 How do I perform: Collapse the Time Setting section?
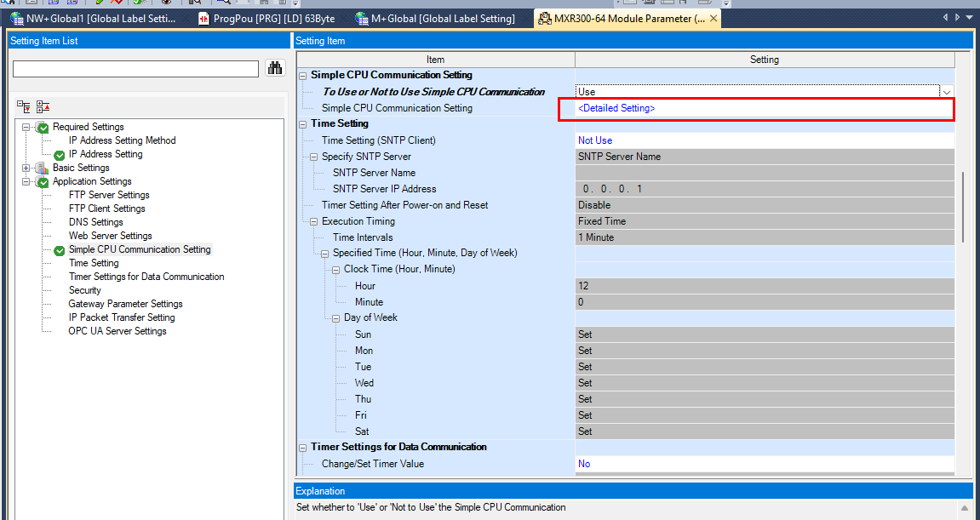(303, 123)
